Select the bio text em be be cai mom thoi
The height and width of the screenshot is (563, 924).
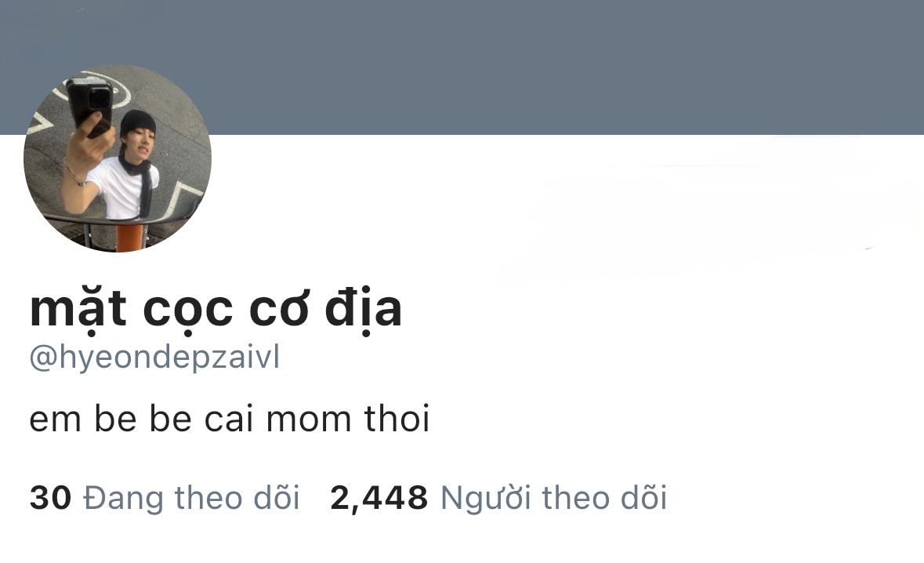[x=230, y=419]
